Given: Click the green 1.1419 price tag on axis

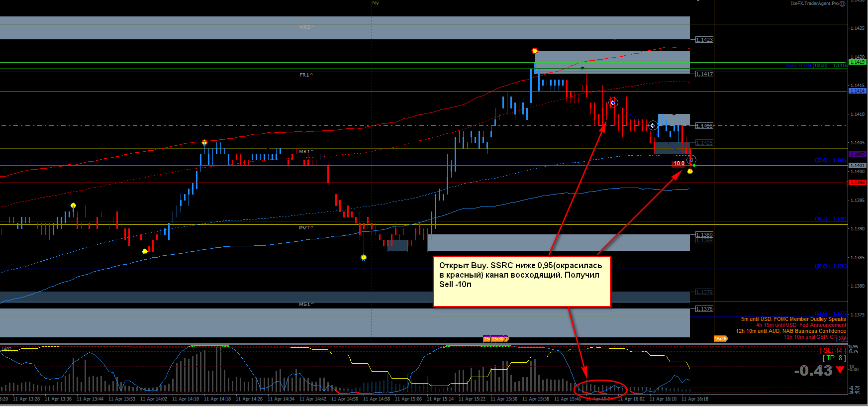Looking at the screenshot, I should [x=857, y=62].
